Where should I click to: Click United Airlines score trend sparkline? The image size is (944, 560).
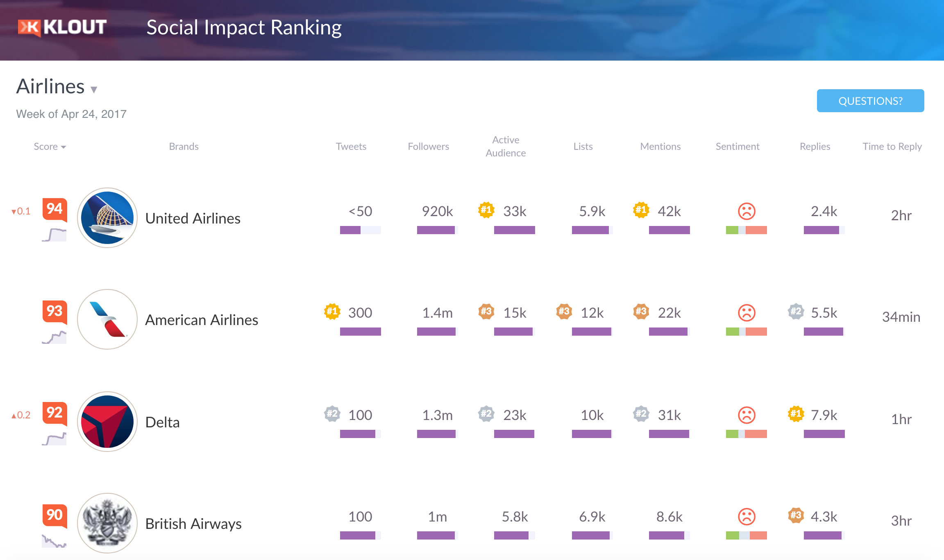click(x=54, y=235)
